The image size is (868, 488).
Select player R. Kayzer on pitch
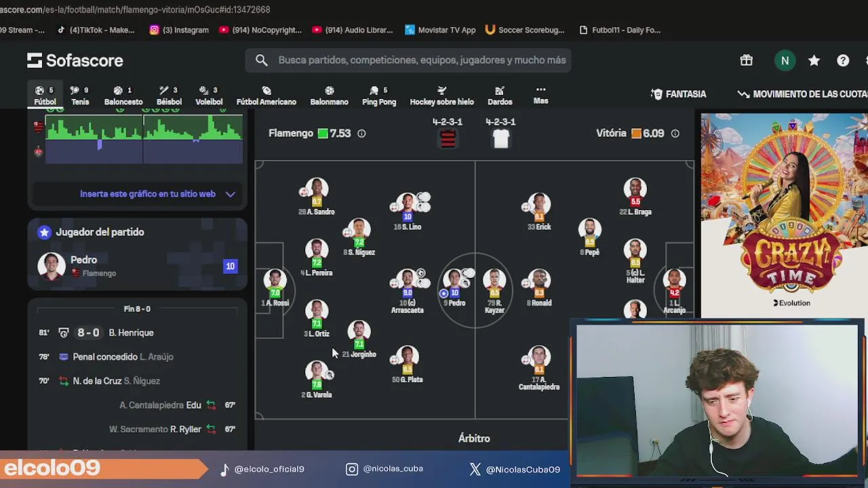coord(494,291)
